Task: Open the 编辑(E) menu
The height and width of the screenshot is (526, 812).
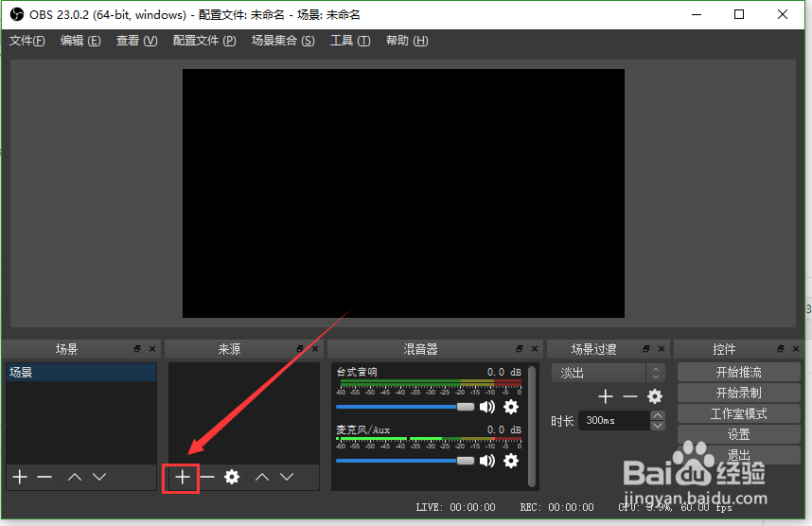Action: (x=80, y=41)
